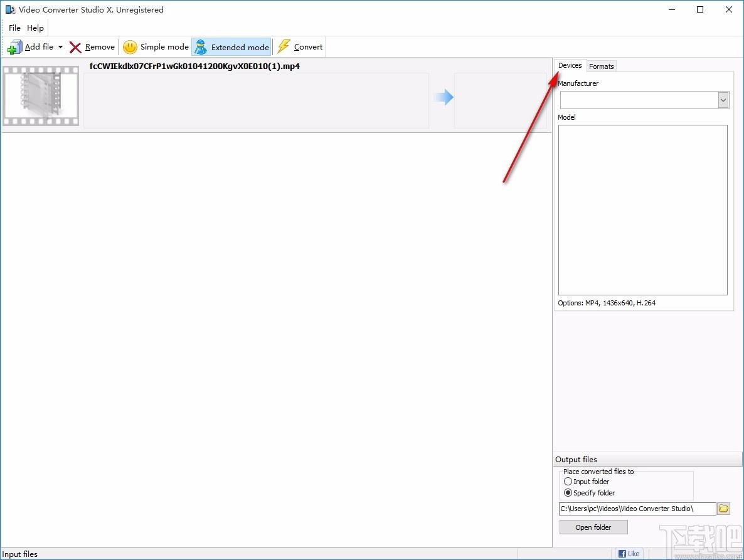Click the application icon in title bar
The height and width of the screenshot is (560, 744).
[10, 9]
